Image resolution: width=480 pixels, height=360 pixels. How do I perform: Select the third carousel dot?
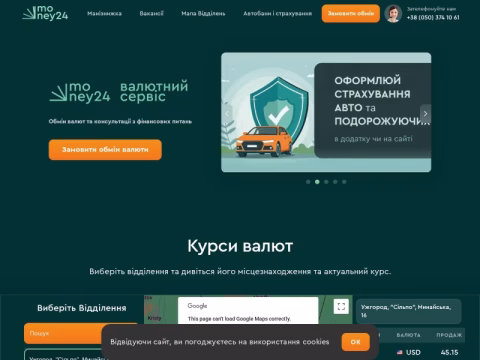click(x=326, y=182)
